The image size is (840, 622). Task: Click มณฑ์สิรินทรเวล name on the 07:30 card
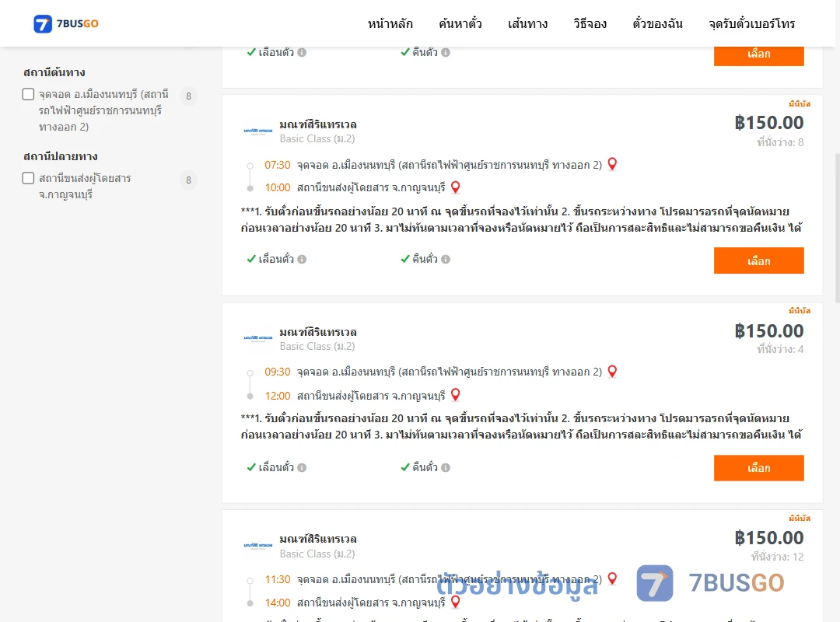pyautogui.click(x=317, y=124)
